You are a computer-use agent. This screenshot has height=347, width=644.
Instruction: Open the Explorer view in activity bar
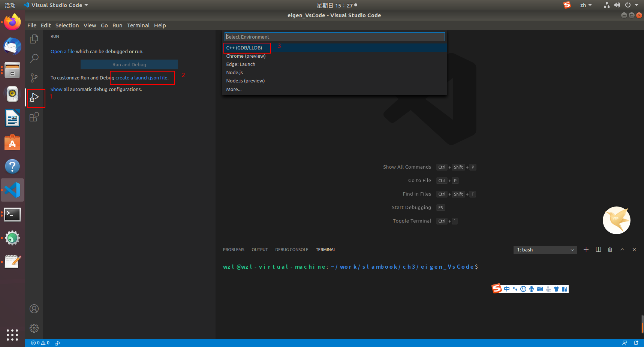34,39
